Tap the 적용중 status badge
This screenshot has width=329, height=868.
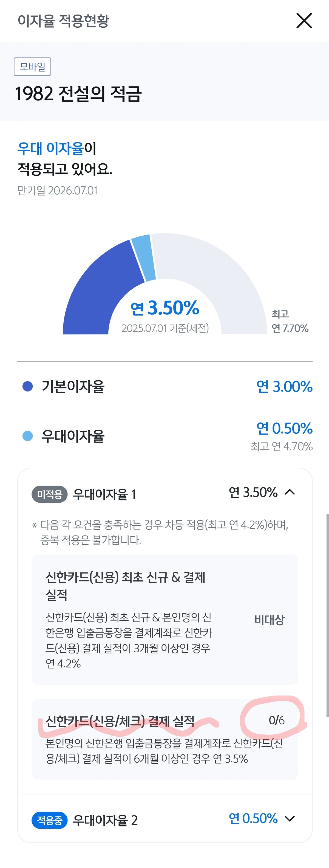coord(50,820)
